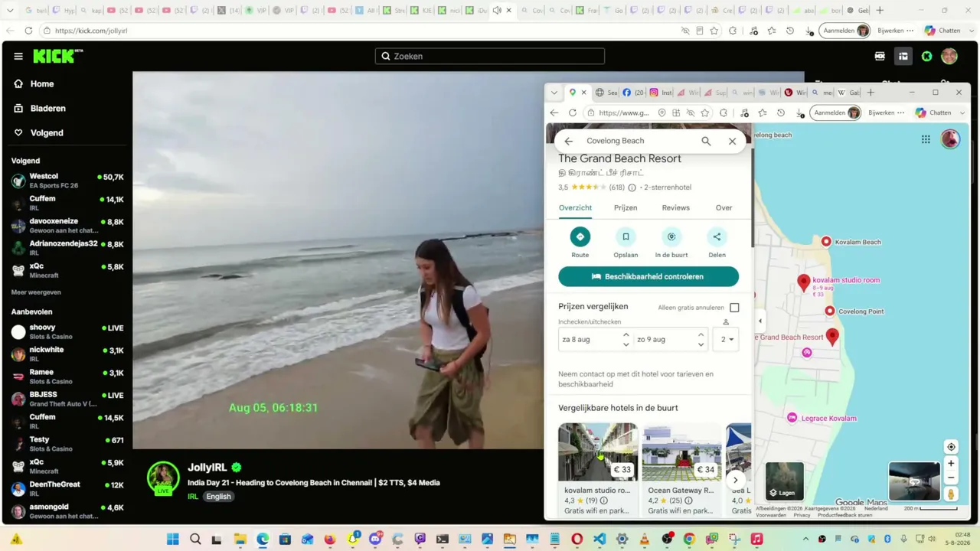Clear the Covelong Beach search
Viewport: 980px width, 551px height.
click(732, 141)
